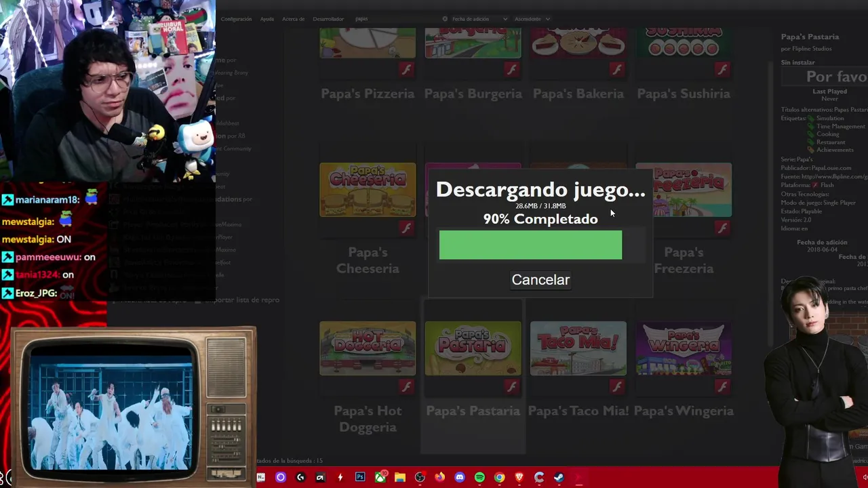The height and width of the screenshot is (488, 868).
Task: Select the Papa's Cheeseria game thumbnail
Action: (368, 190)
